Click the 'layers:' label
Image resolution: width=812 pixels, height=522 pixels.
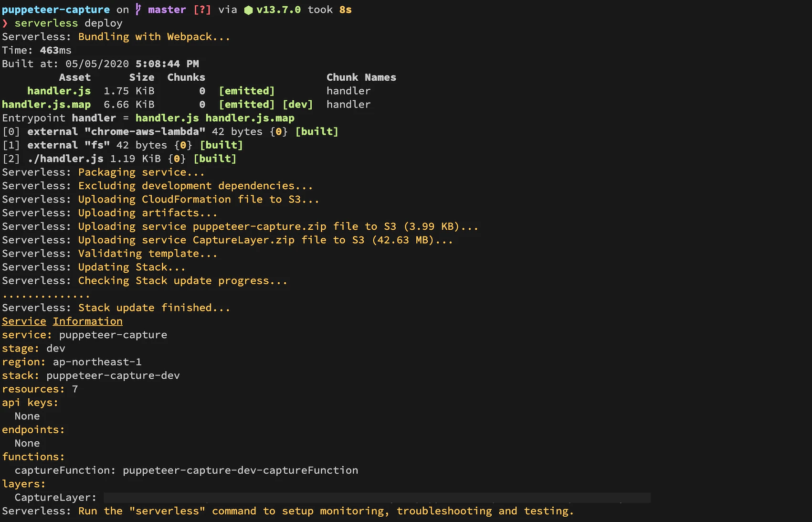pos(24,484)
